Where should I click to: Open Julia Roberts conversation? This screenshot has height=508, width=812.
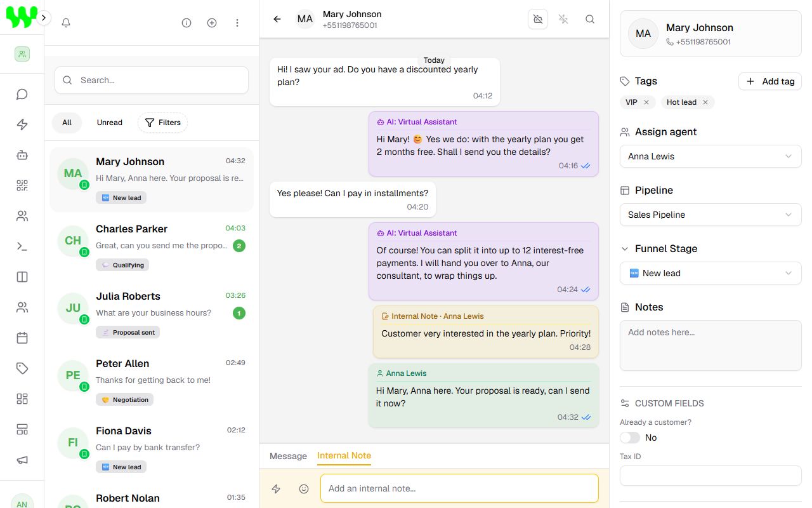click(152, 315)
